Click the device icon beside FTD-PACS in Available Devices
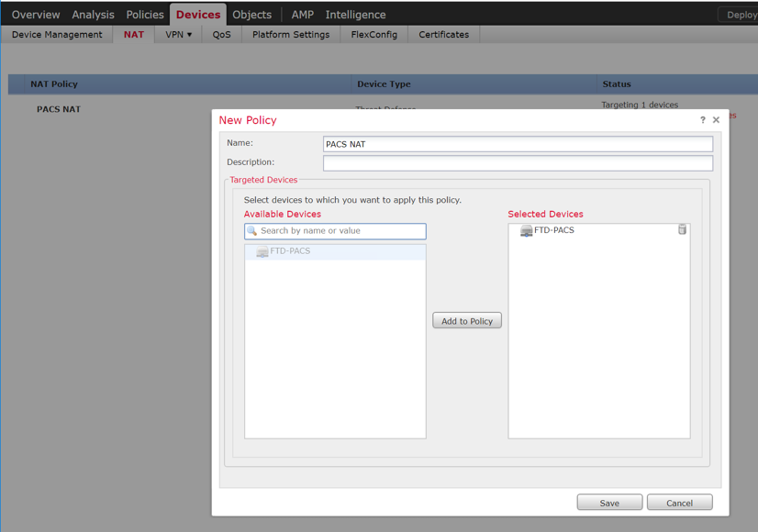The height and width of the screenshot is (532, 758). tap(262, 251)
